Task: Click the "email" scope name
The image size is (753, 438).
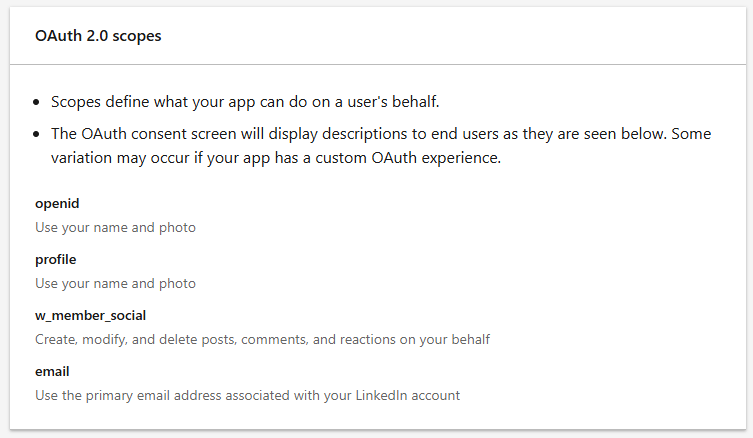Action: click(x=51, y=372)
